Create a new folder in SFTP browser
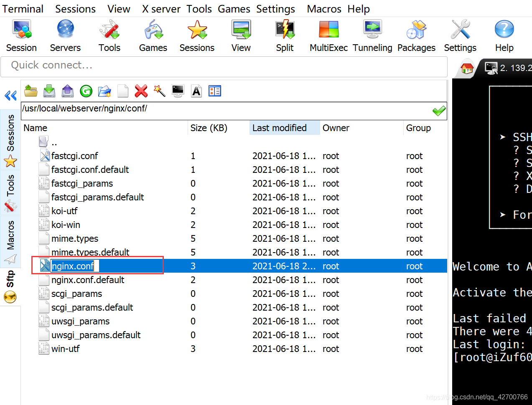Image resolution: width=532 pixels, height=405 pixels. (x=104, y=91)
